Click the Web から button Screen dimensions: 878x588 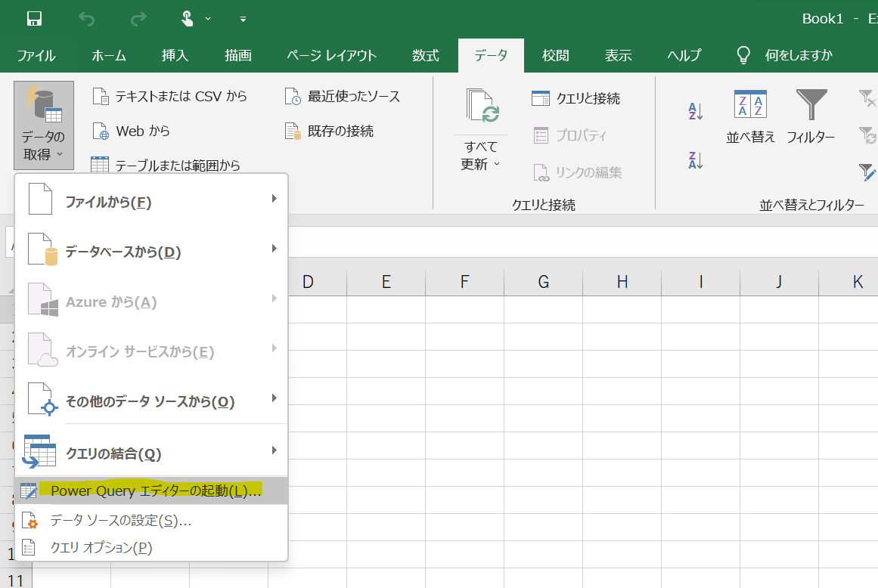point(131,132)
